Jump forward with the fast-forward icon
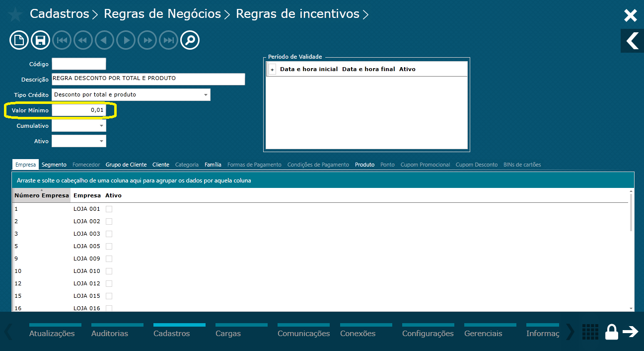644x351 pixels. coord(147,40)
